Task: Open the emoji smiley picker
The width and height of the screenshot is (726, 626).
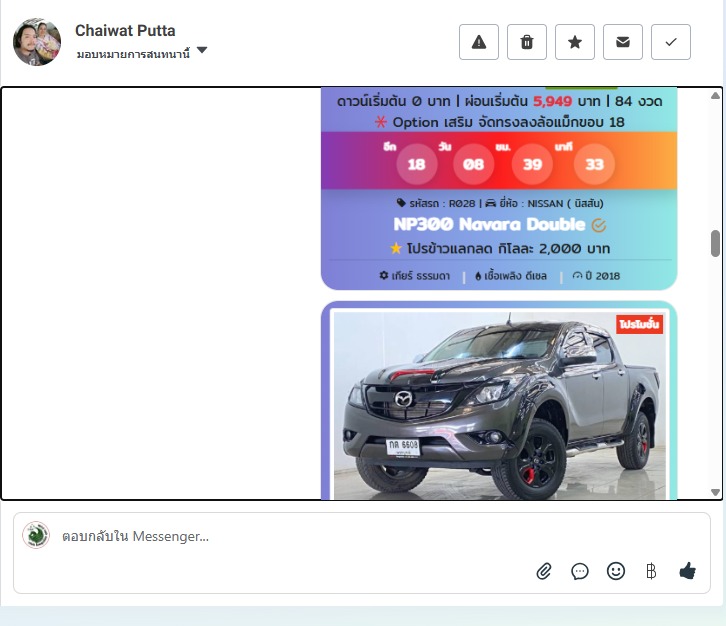Action: click(616, 571)
